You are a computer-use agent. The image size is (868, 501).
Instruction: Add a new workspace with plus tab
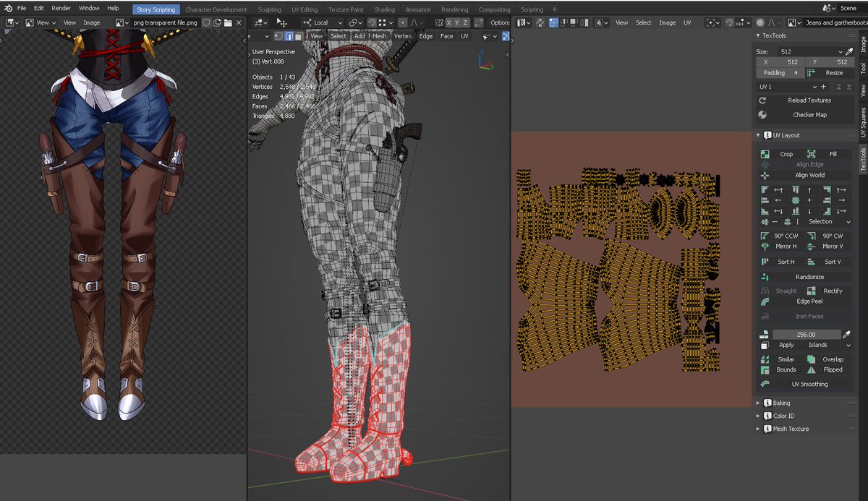(555, 10)
